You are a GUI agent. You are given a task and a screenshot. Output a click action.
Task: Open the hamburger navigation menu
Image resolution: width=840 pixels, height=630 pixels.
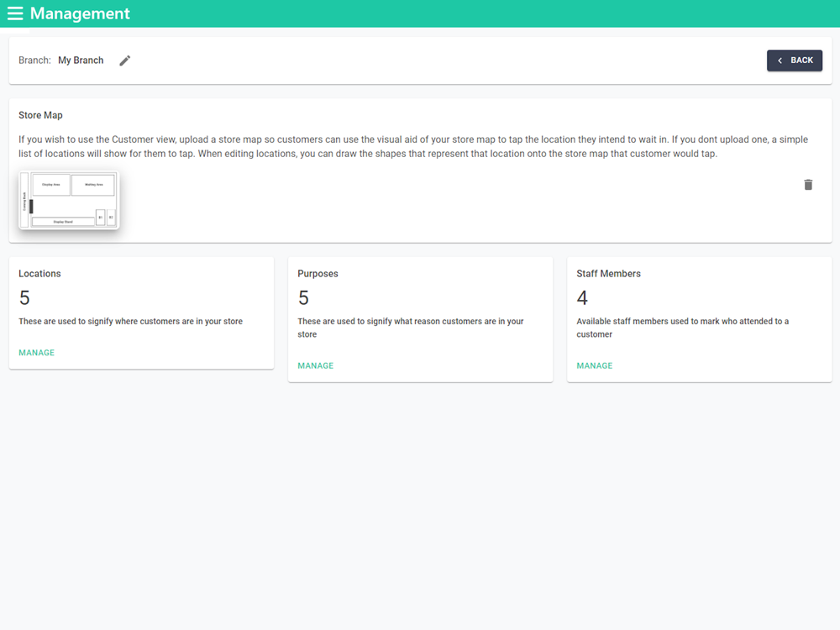15,13
